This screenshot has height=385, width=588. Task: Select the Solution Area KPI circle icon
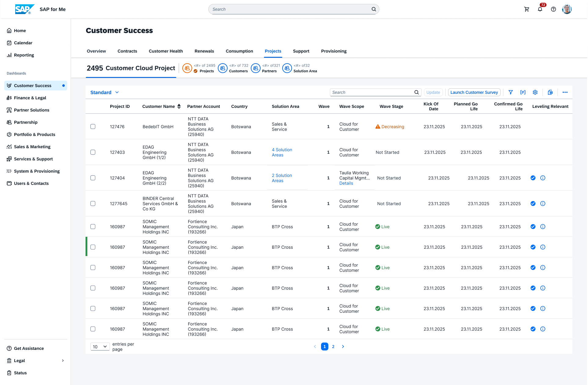[x=287, y=68]
